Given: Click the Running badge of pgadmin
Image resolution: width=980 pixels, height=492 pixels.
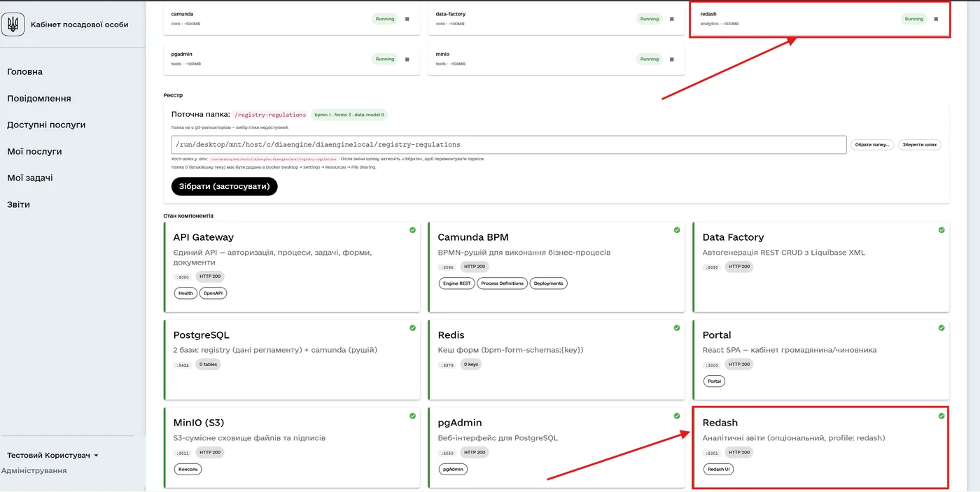Looking at the screenshot, I should click(x=385, y=59).
